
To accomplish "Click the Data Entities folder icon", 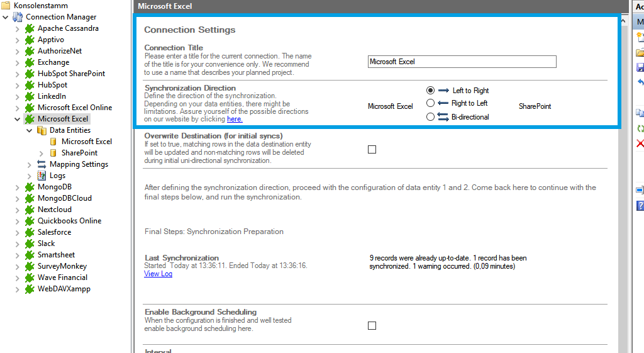I will click(x=42, y=130).
